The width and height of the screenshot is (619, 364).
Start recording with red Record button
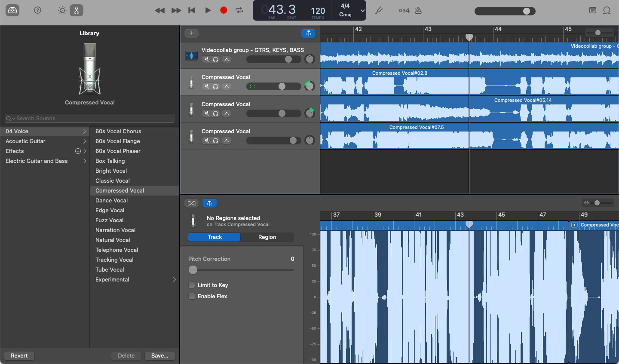pos(224,10)
